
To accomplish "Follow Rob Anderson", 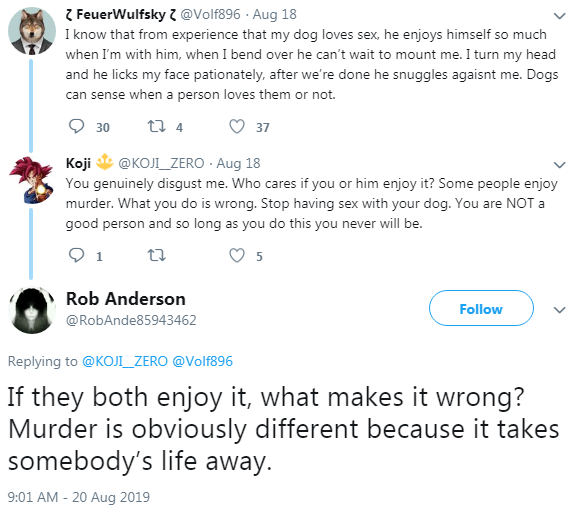I will (481, 308).
